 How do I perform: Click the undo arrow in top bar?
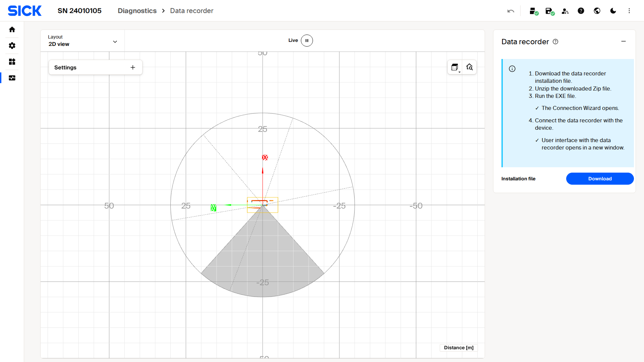[x=511, y=11]
